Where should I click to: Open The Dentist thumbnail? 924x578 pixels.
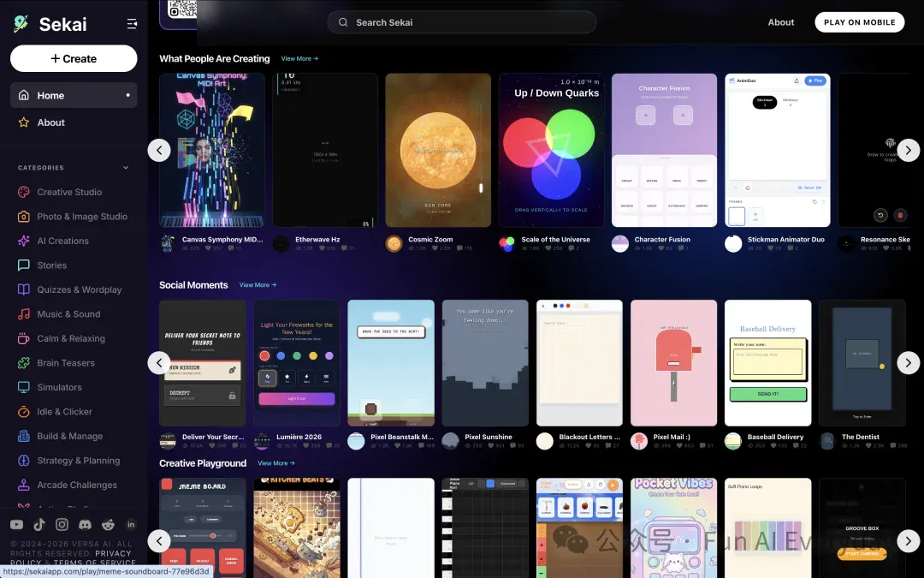(862, 363)
